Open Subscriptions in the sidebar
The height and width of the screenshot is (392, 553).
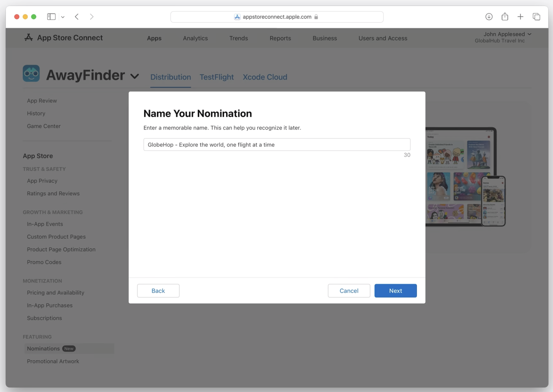click(44, 318)
